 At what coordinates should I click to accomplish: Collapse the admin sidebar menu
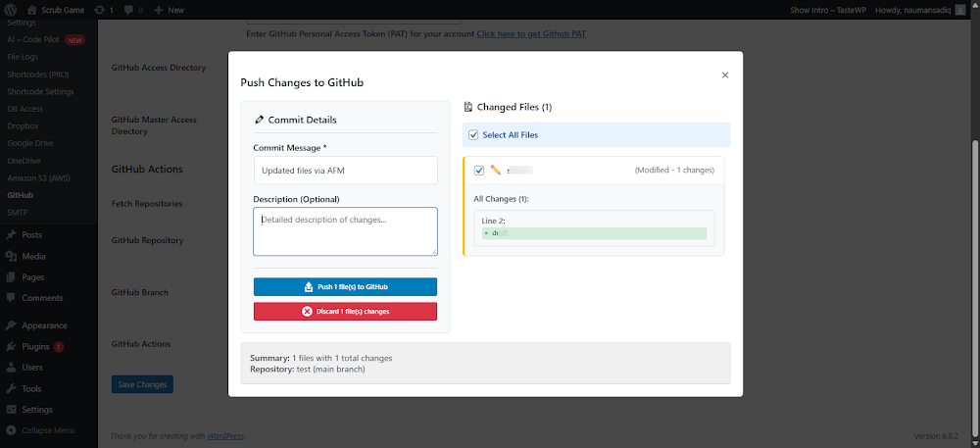point(49,430)
